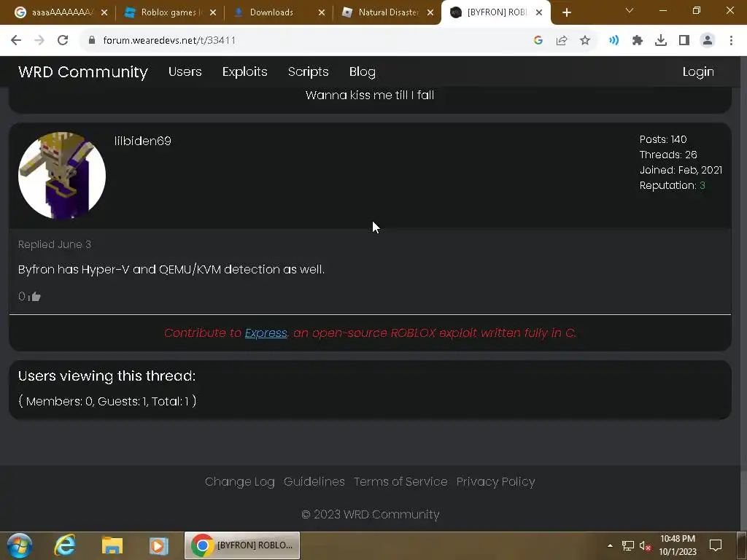Bookmark this page with the star icon
The height and width of the screenshot is (560, 747).
click(x=585, y=41)
